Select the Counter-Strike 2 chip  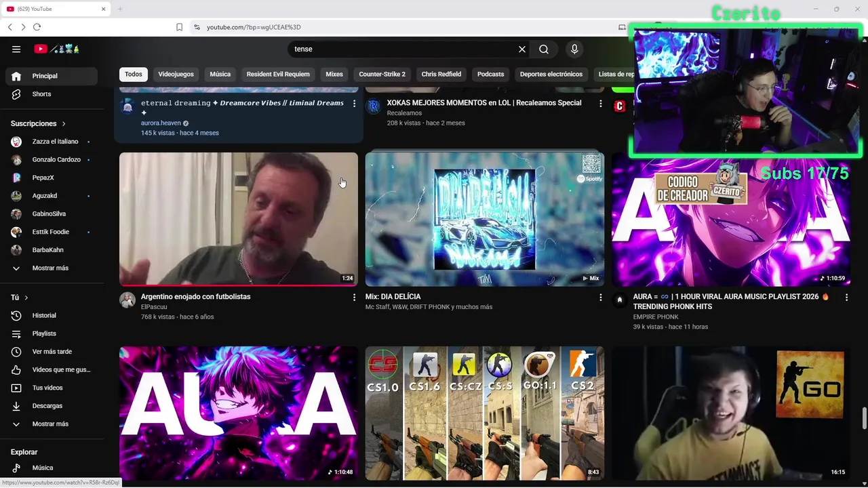click(382, 74)
